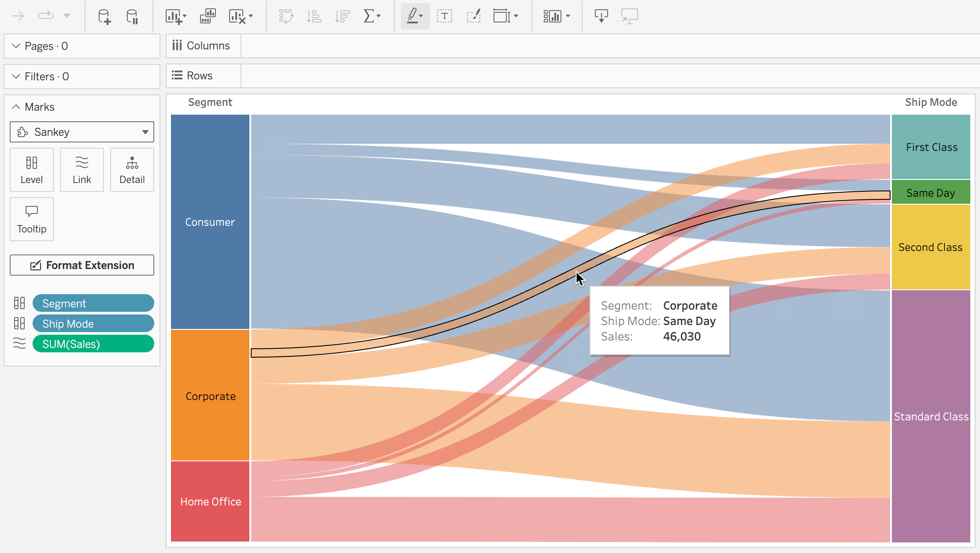Click the show mark labels icon
This screenshot has width=980, height=553.
[445, 16]
